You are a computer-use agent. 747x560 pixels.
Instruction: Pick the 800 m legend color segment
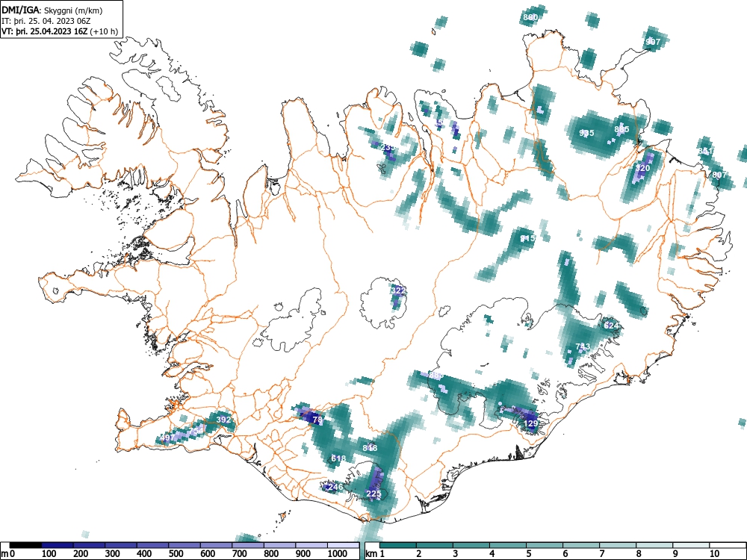(279, 545)
